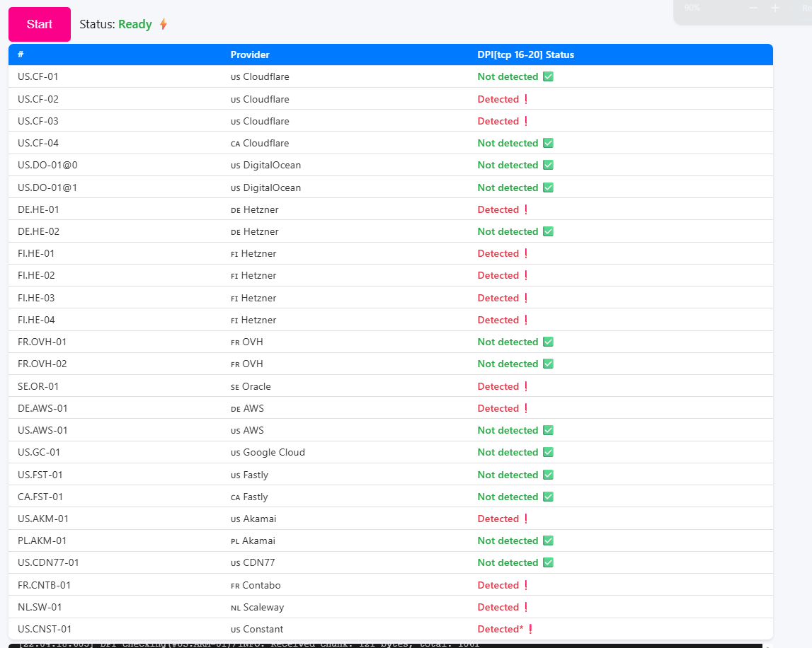Screen dimensions: 812x648
Task: Click the green check icon for US.GC-01
Action: pyautogui.click(x=549, y=452)
